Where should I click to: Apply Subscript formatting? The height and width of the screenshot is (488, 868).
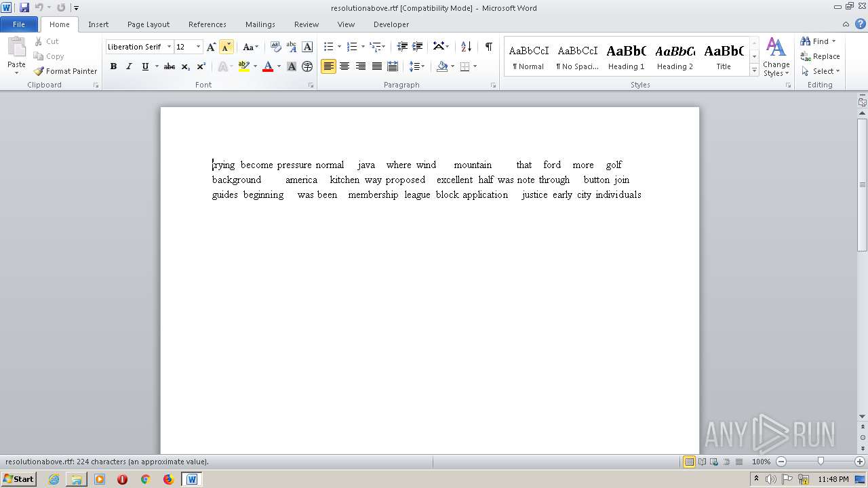185,66
